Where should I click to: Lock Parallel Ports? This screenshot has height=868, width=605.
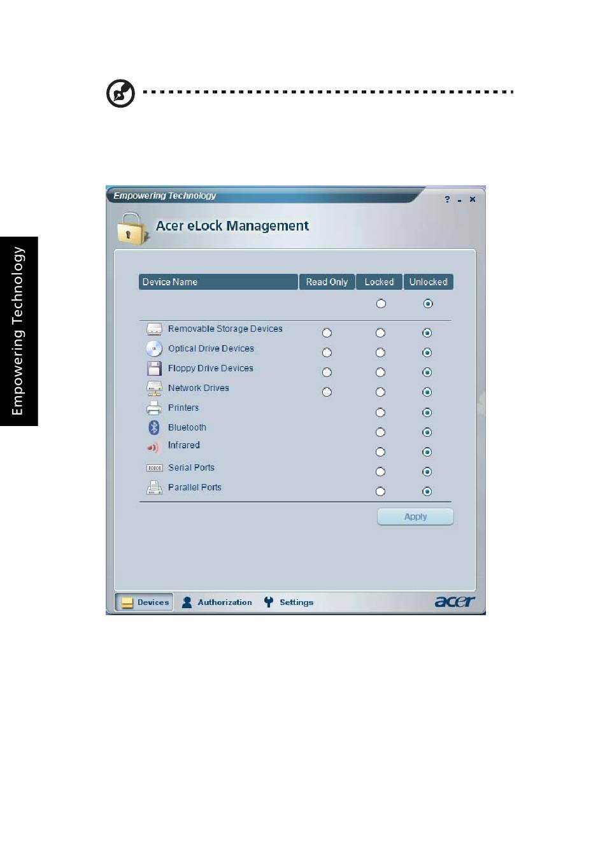click(380, 492)
